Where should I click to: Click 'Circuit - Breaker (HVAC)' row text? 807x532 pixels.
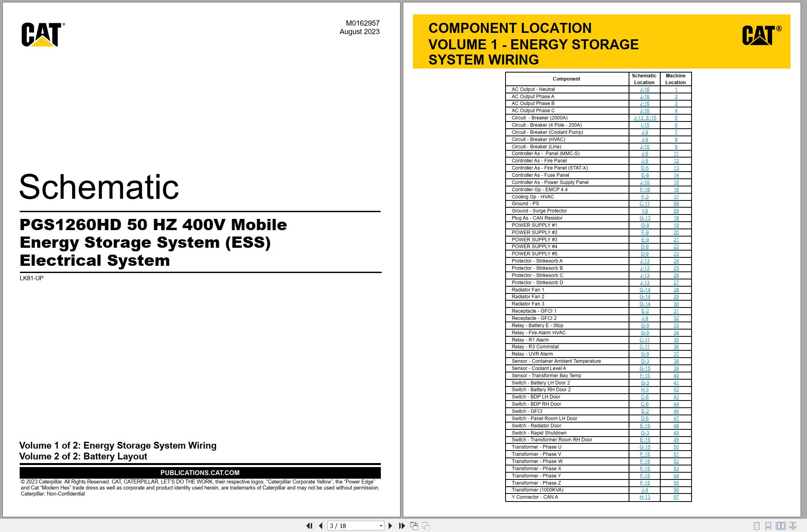(538, 140)
